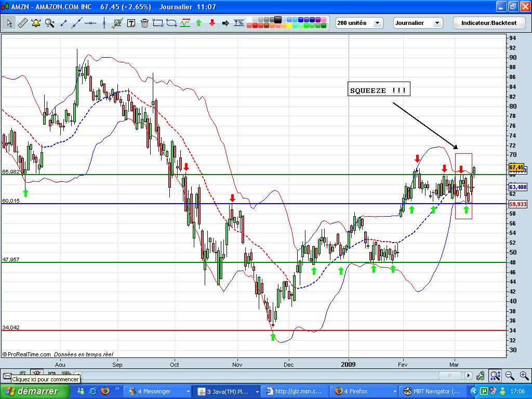Image resolution: width=532 pixels, height=399 pixels.
Task: Open MSN Messenger quick launch icon
Action: (81, 391)
